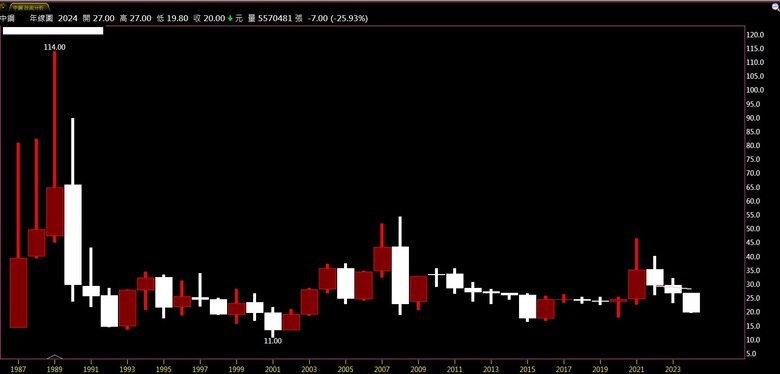The height and width of the screenshot is (374, 780).
Task: Click the triangle marker above the 1989 label
Action: pyautogui.click(x=55, y=357)
